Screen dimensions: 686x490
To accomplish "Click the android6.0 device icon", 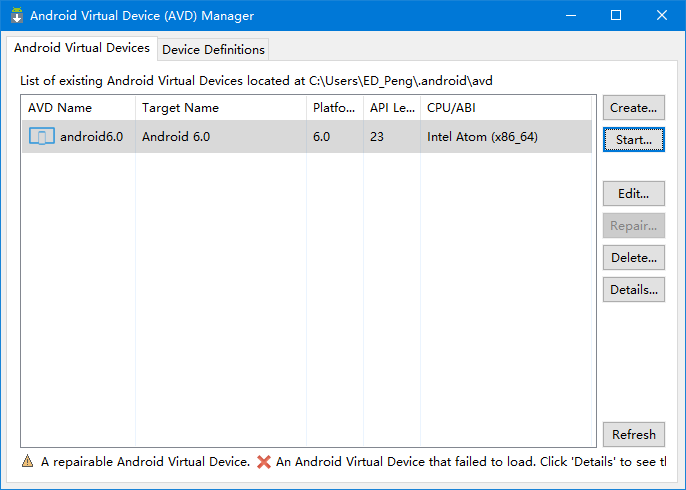I will [41, 137].
